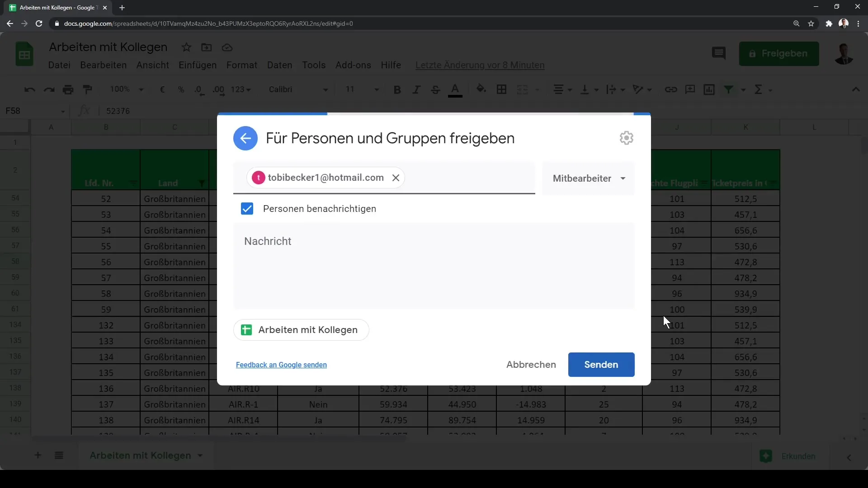
Task: Toggle Personen benachrichtigen checkbox
Action: 247,209
